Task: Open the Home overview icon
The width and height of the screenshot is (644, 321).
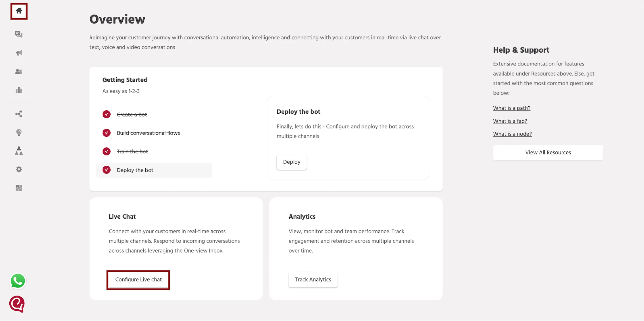Action: [x=19, y=11]
